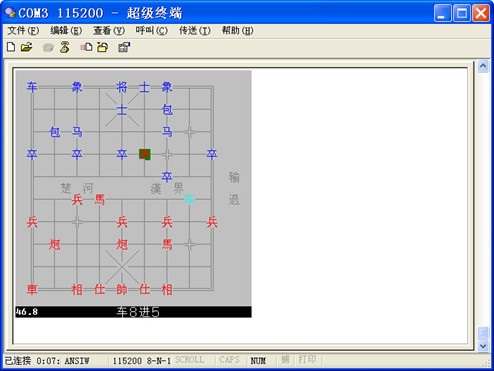Open the 查看(V) menu
The height and width of the screenshot is (371, 494).
pos(109,31)
